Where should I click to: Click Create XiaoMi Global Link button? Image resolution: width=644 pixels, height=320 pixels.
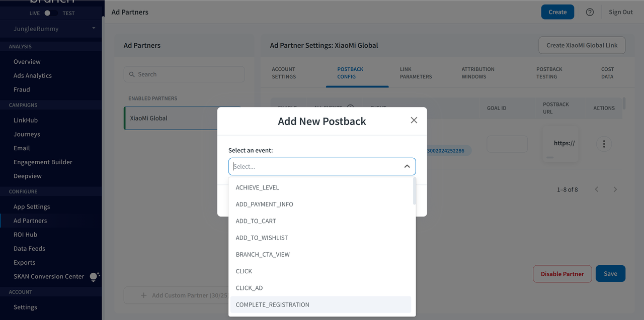[582, 45]
